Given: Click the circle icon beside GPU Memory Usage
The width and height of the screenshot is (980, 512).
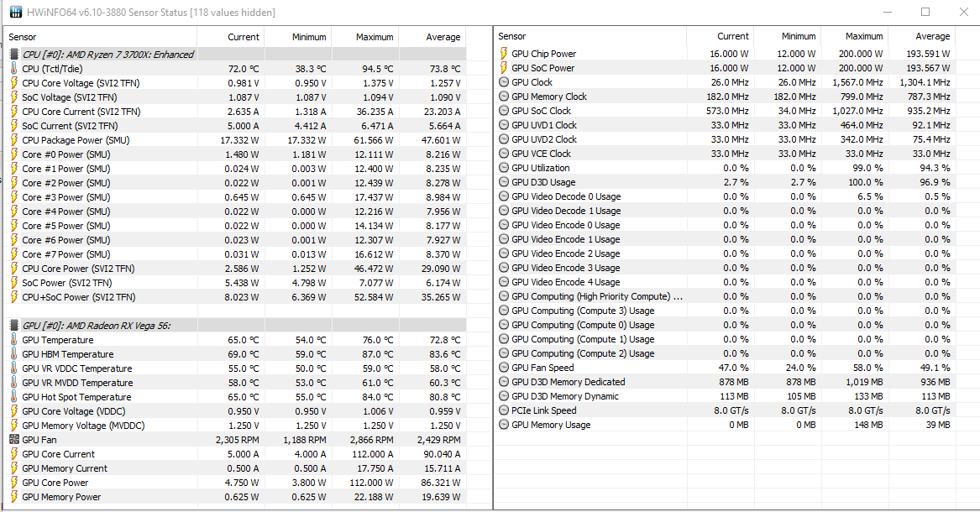Looking at the screenshot, I should pyautogui.click(x=504, y=425).
